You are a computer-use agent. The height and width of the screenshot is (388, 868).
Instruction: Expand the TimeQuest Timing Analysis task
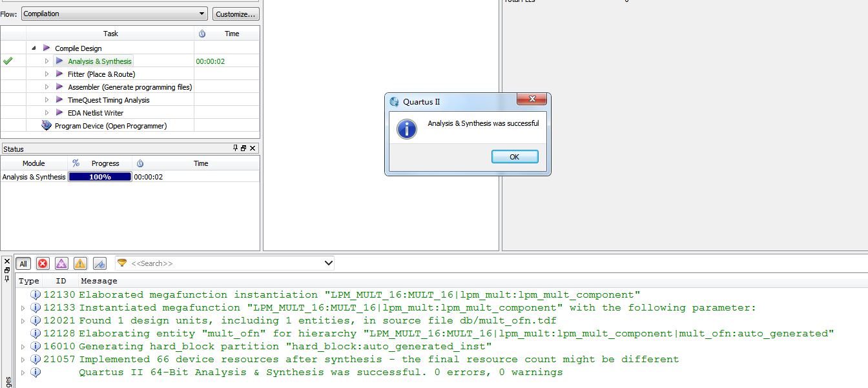pyautogui.click(x=46, y=100)
